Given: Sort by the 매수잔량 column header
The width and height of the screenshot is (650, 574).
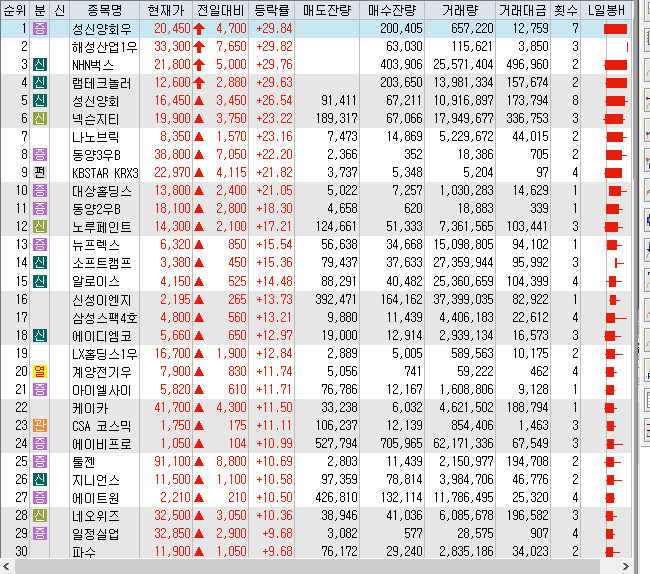Looking at the screenshot, I should coord(392,10).
